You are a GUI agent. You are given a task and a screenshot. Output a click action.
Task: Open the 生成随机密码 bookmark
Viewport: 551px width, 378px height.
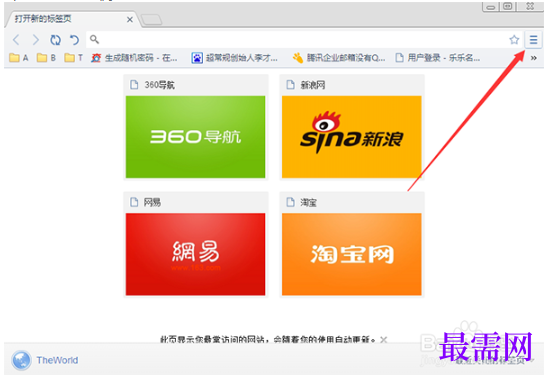click(x=134, y=58)
